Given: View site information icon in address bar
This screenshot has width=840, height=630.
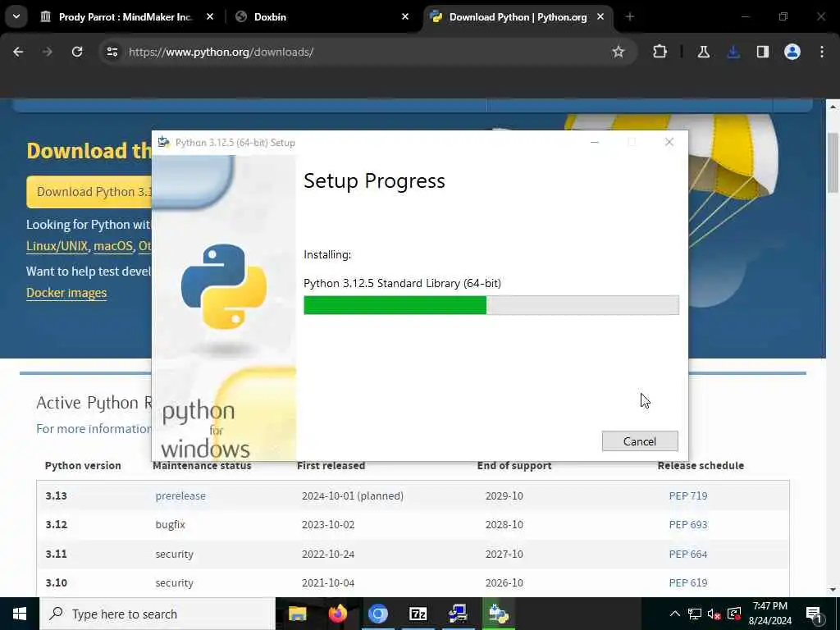Looking at the screenshot, I should tap(112, 52).
